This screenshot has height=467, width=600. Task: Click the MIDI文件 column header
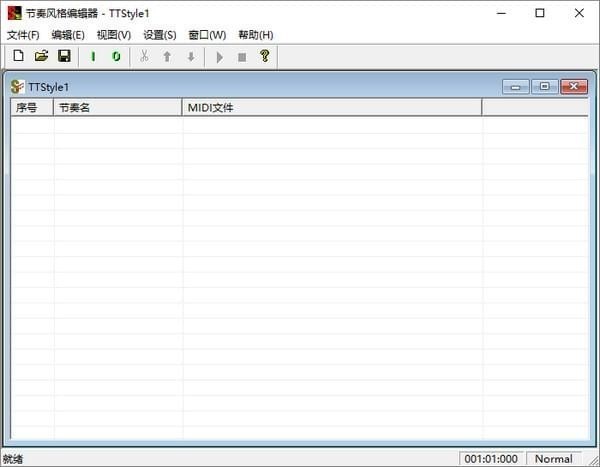pos(332,108)
